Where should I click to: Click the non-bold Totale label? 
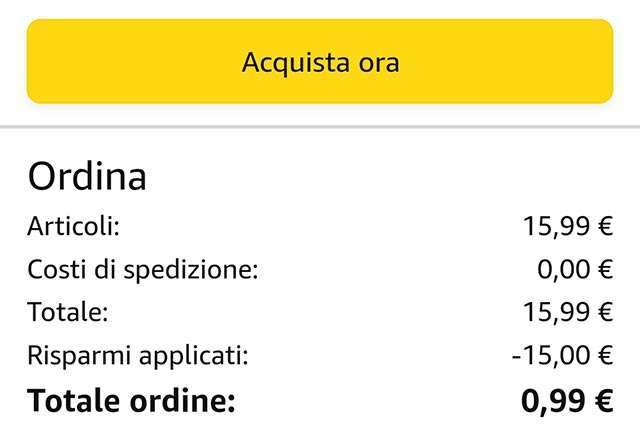(68, 312)
